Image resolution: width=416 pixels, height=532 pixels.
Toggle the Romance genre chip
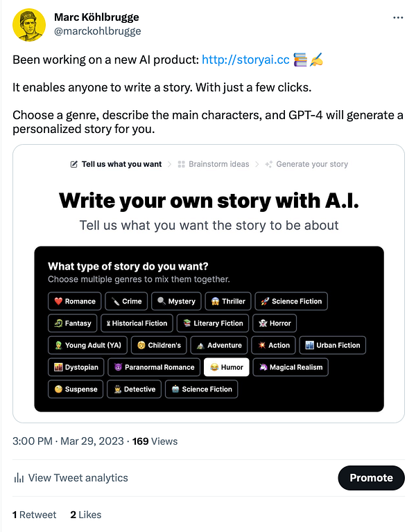click(x=74, y=301)
